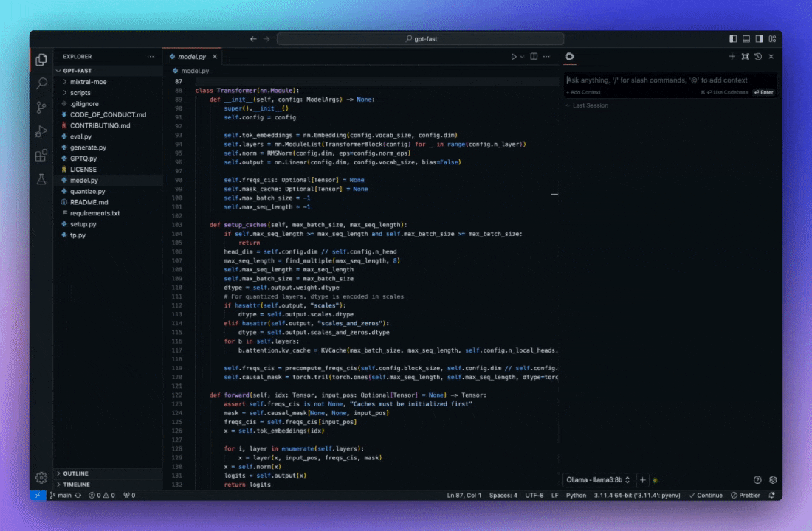
Task: Select the model.py editor tab
Action: 191,57
